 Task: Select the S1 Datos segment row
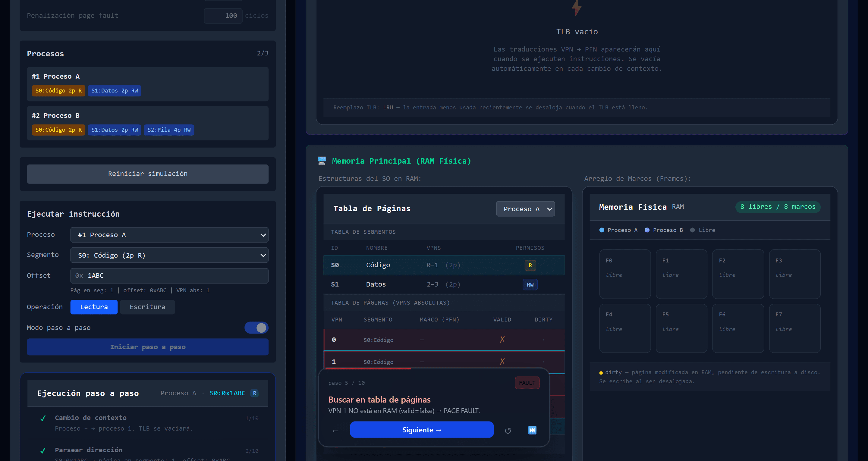pos(444,284)
